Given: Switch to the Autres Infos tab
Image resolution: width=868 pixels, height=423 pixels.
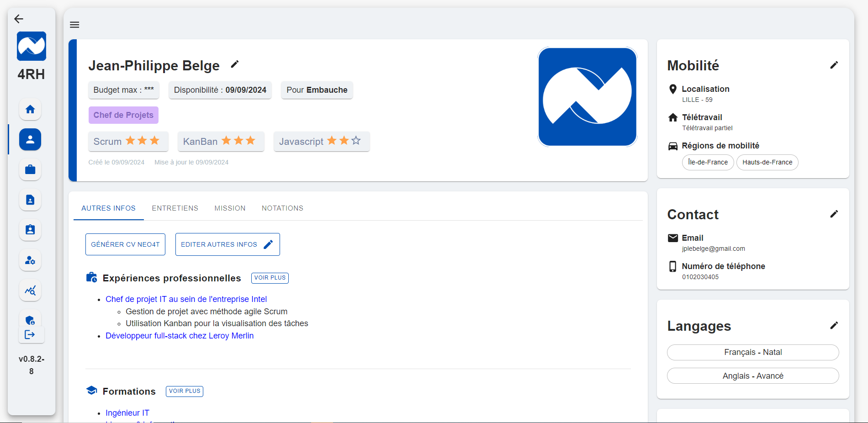Looking at the screenshot, I should tap(109, 208).
